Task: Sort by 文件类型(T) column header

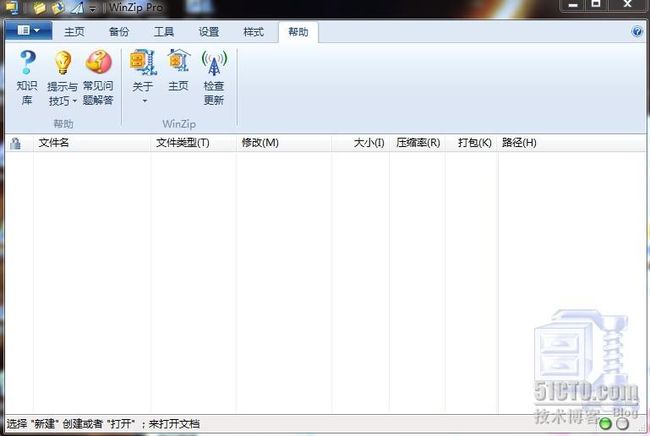Action: 193,143
